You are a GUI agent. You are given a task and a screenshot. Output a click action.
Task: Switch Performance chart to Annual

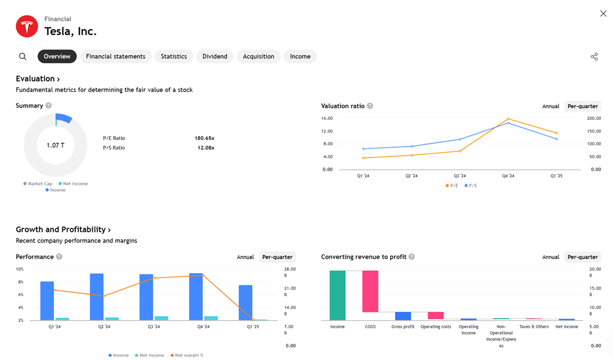click(x=245, y=257)
